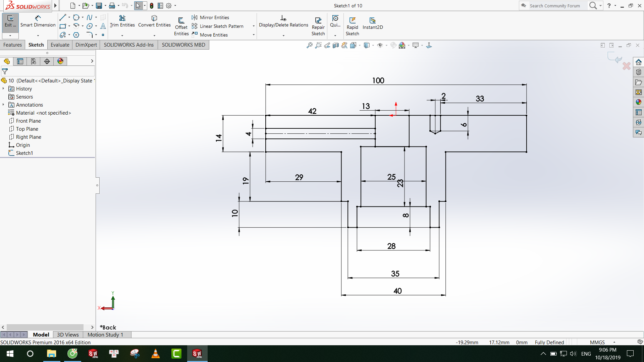The height and width of the screenshot is (362, 644).
Task: Open File Properties from quick toolbar
Action: [x=160, y=6]
